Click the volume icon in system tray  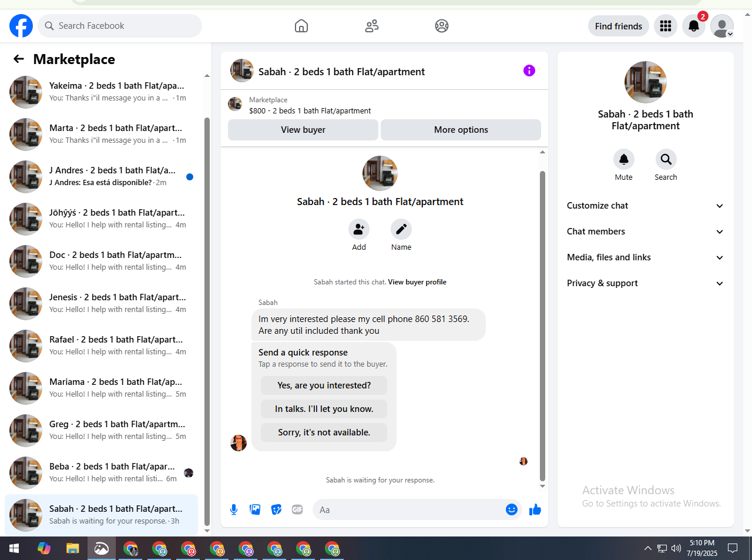click(676, 548)
